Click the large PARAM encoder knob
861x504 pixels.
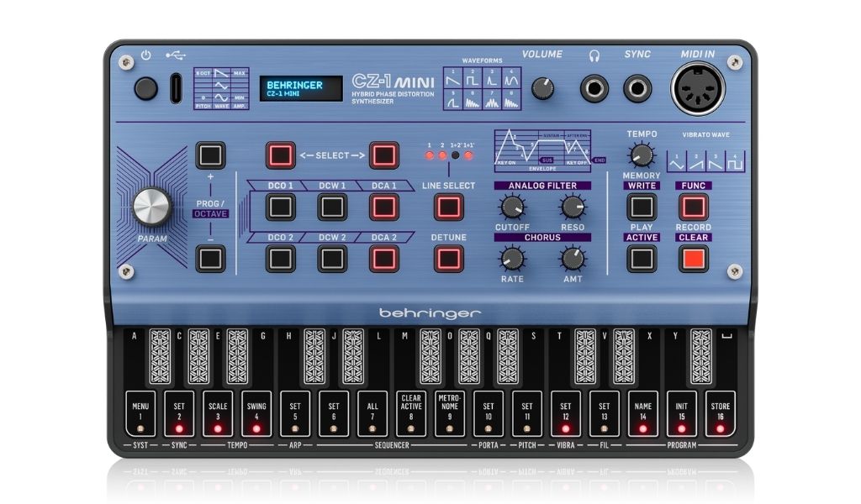click(x=152, y=207)
